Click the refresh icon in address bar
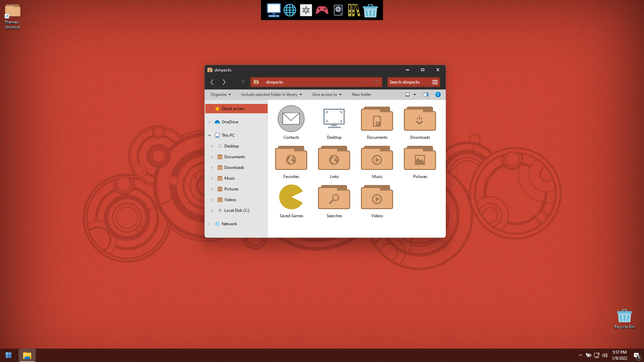644x362 pixels. (x=377, y=82)
